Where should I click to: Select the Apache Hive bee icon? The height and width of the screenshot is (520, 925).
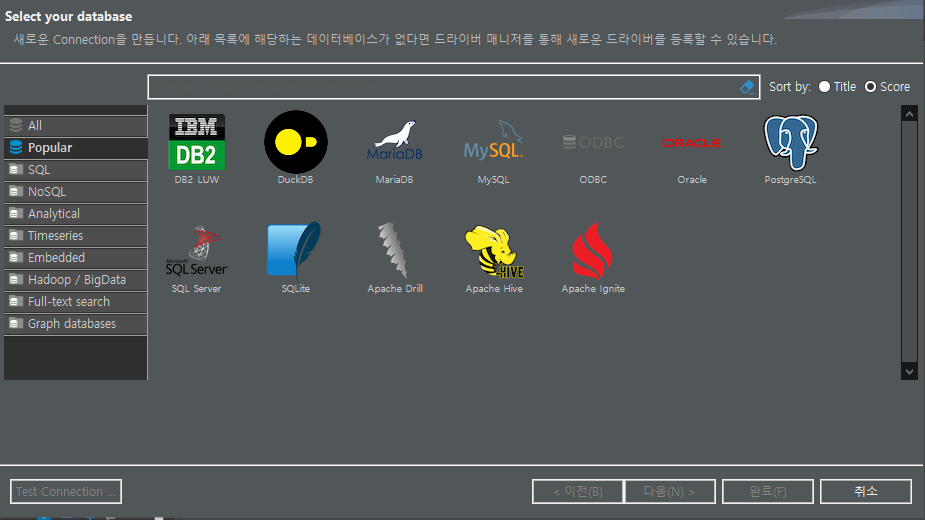494,251
